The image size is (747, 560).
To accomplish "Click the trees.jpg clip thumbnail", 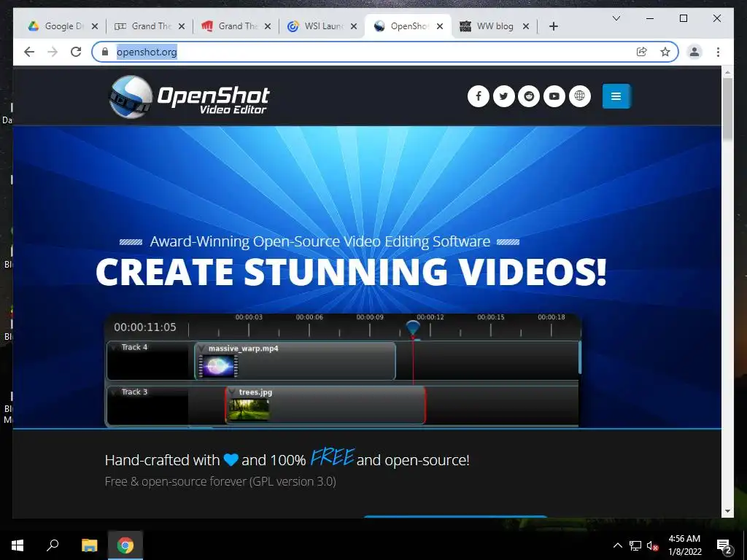I will click(x=249, y=410).
